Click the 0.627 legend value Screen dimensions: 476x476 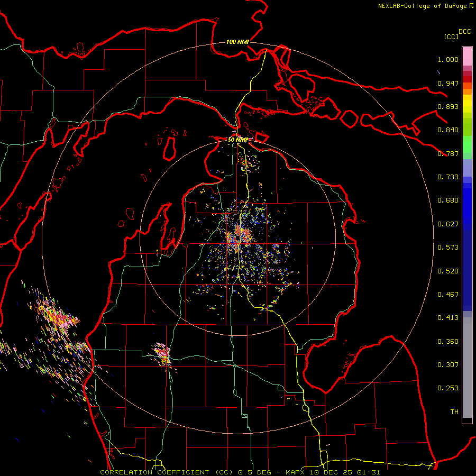448,224
